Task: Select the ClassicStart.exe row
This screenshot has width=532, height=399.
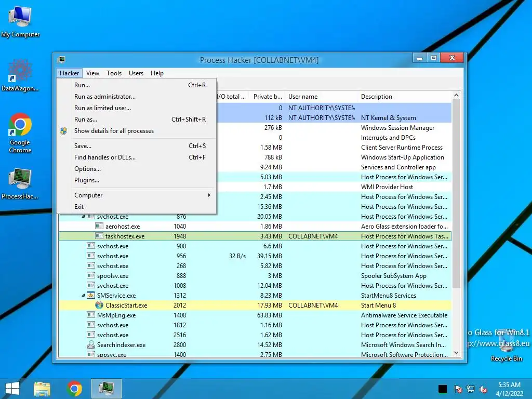Action: pos(255,305)
